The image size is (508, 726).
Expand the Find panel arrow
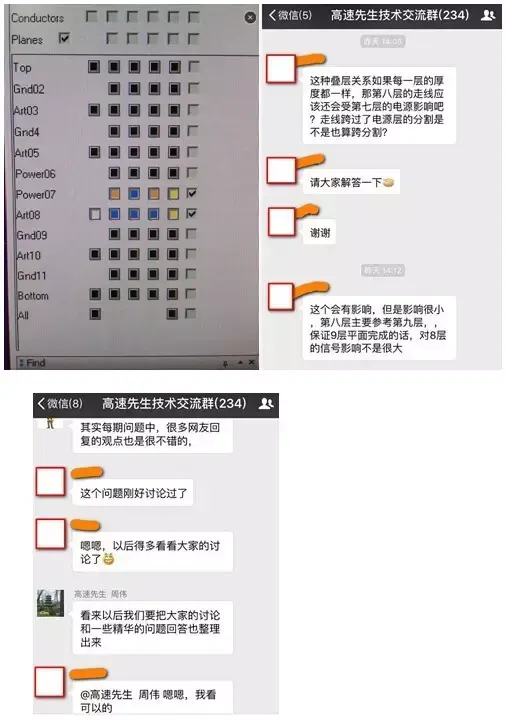click(240, 363)
